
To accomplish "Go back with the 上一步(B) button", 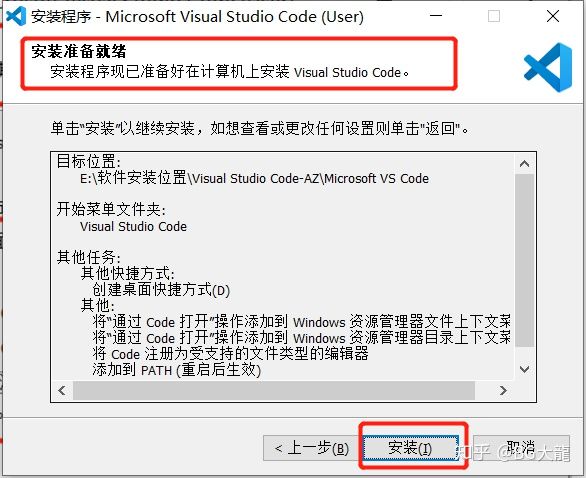I will coord(311,448).
